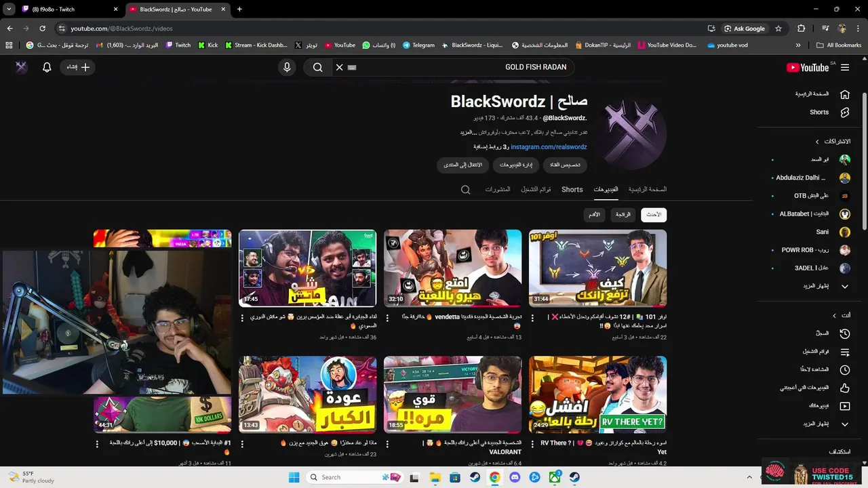The height and width of the screenshot is (488, 868).
Task: Bookmark this page with star icon
Action: (778, 28)
